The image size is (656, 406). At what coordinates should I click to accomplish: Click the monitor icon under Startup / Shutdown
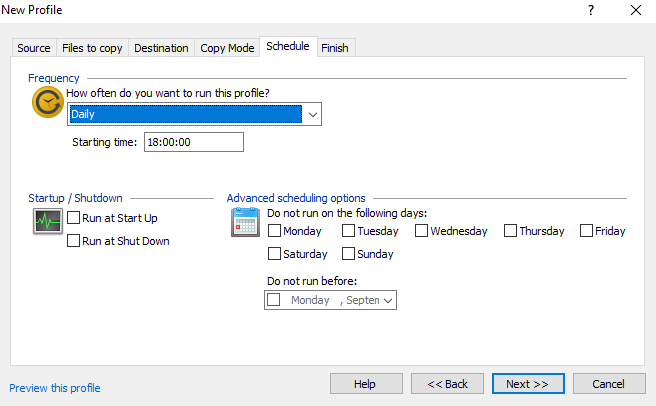point(47,223)
